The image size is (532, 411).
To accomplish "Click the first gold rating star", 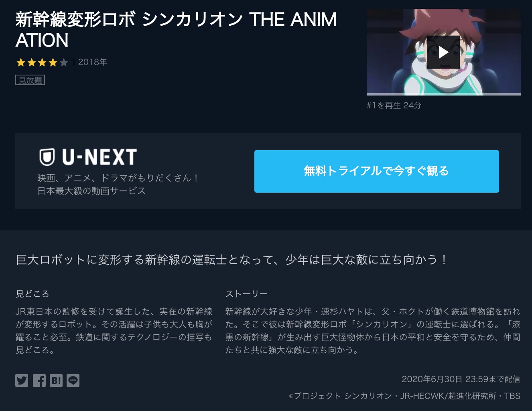I will [20, 63].
